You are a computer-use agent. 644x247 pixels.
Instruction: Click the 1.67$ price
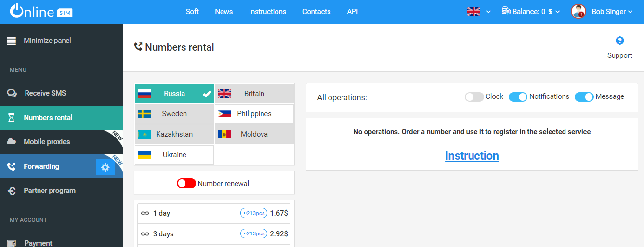click(279, 213)
